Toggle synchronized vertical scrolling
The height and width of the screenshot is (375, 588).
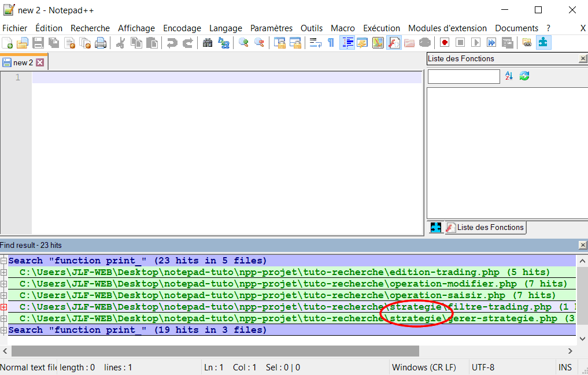click(279, 43)
